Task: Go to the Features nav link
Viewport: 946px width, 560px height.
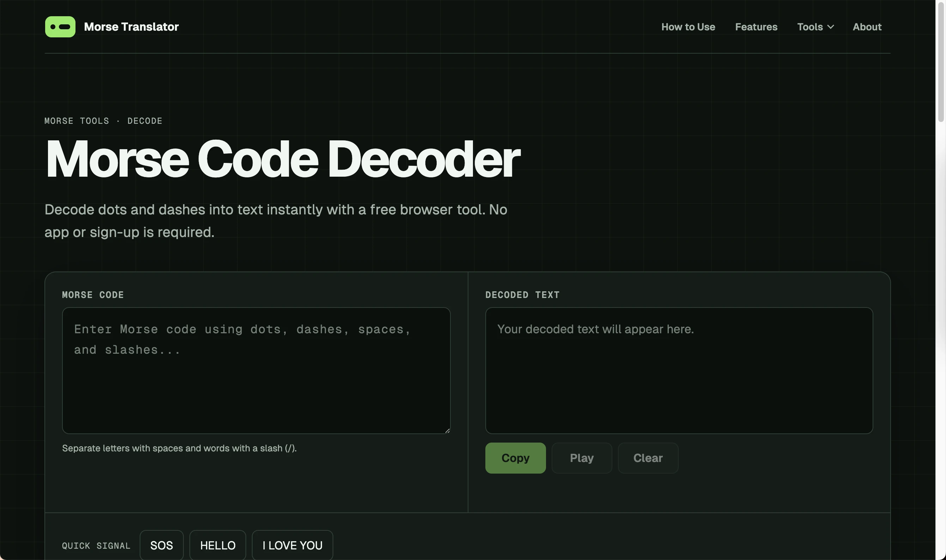Action: point(756,27)
